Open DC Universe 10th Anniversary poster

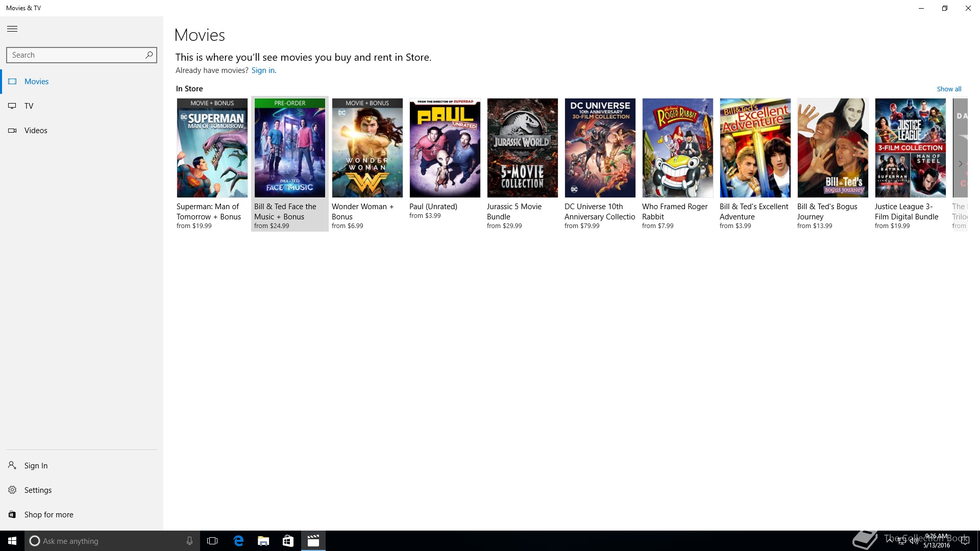tap(600, 148)
